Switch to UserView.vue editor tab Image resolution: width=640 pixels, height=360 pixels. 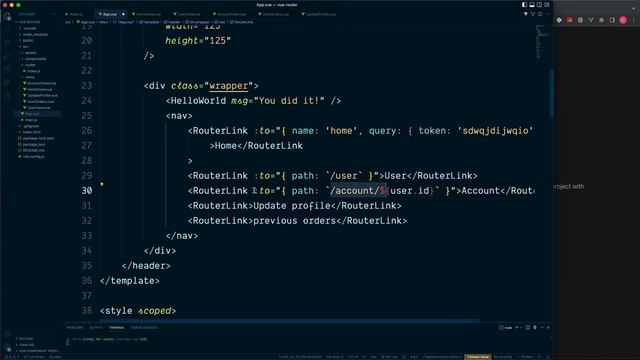[x=189, y=14]
